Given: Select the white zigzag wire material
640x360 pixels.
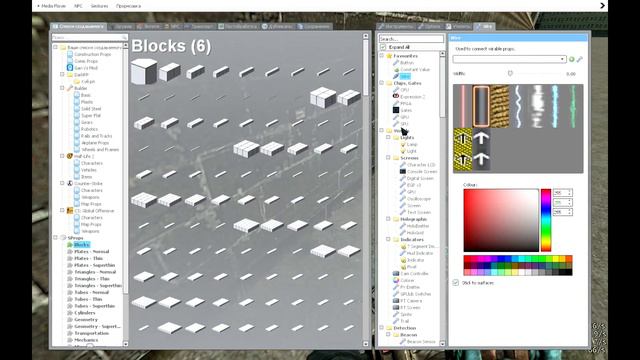Looking at the screenshot, I should [x=518, y=106].
